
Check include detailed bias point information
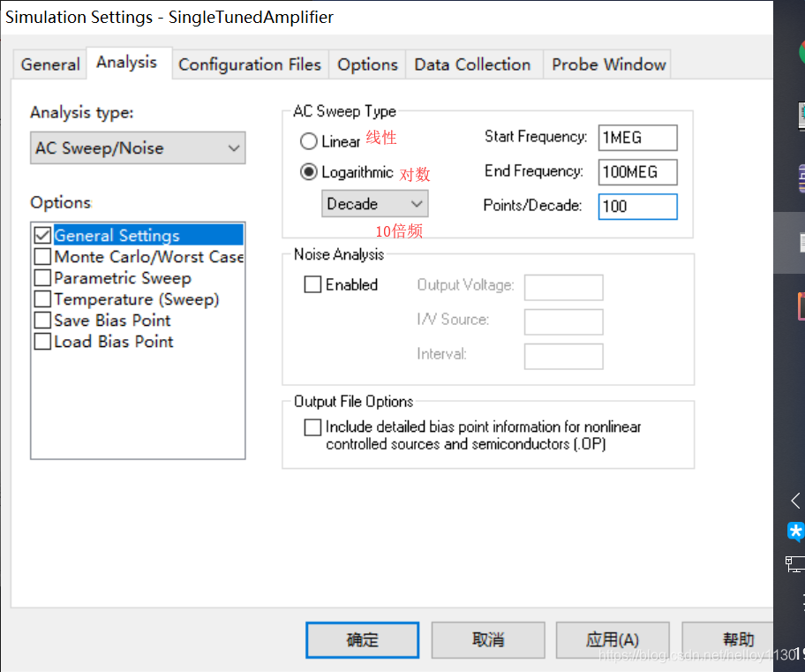click(x=312, y=427)
